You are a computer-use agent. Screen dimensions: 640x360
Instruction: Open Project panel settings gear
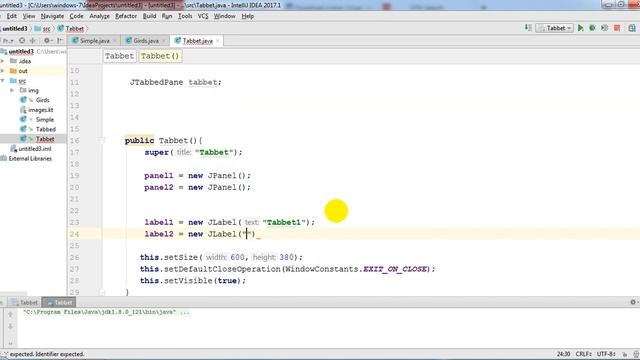point(47,40)
